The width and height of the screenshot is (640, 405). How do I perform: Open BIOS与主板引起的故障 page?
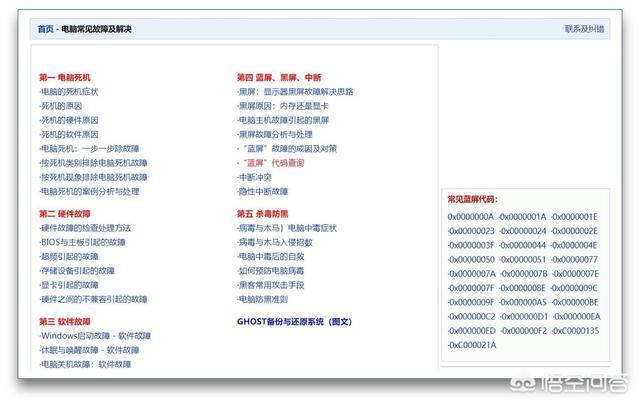point(83,242)
